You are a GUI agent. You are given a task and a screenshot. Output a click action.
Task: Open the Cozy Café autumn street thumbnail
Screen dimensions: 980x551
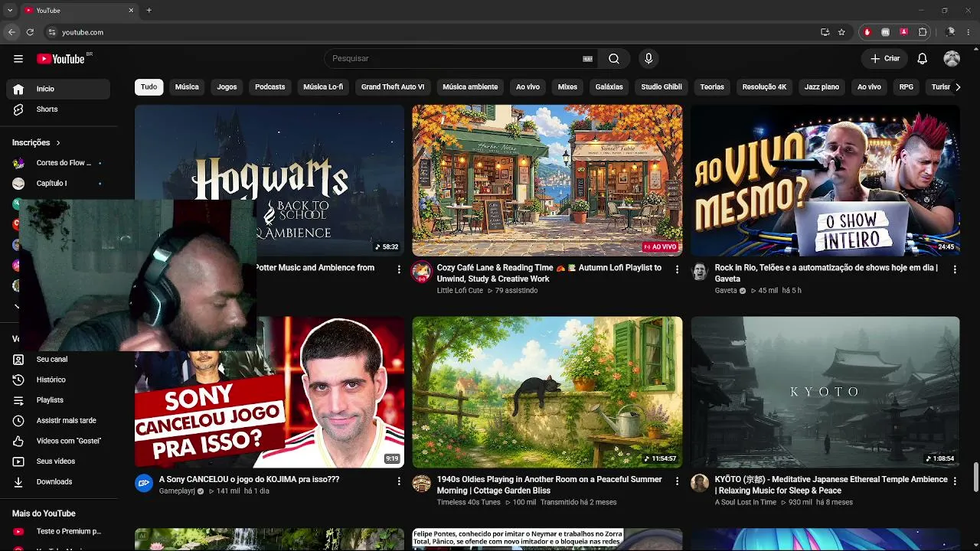(x=547, y=181)
